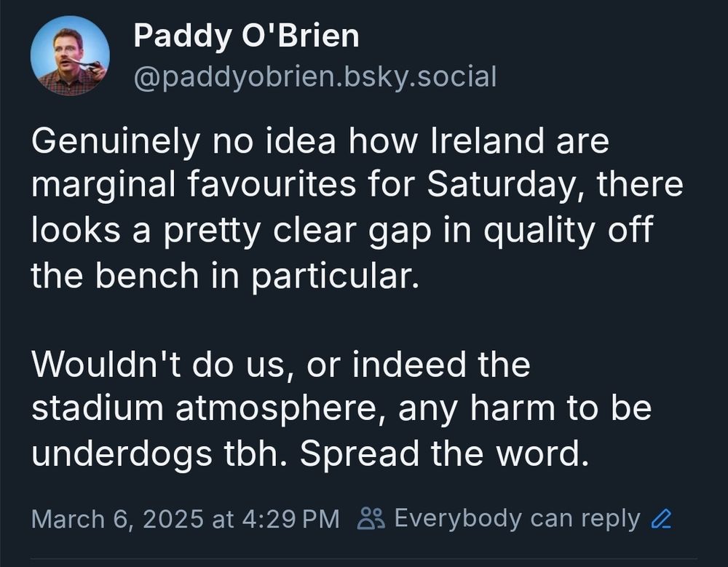Click the word bench in the post
Image resolution: width=728 pixels, height=567 pixels.
click(x=147, y=275)
